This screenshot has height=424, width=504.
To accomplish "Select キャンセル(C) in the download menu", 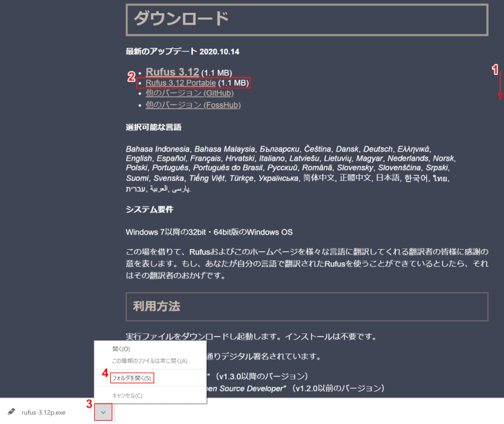I will (127, 396).
